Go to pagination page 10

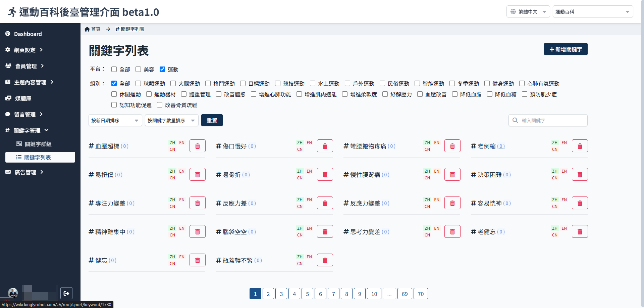pyautogui.click(x=374, y=294)
